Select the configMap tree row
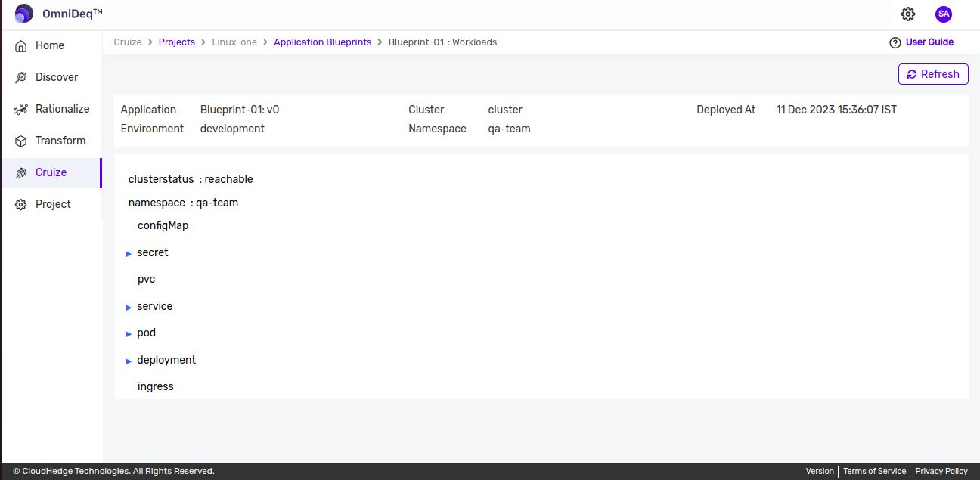The image size is (980, 480). [163, 225]
